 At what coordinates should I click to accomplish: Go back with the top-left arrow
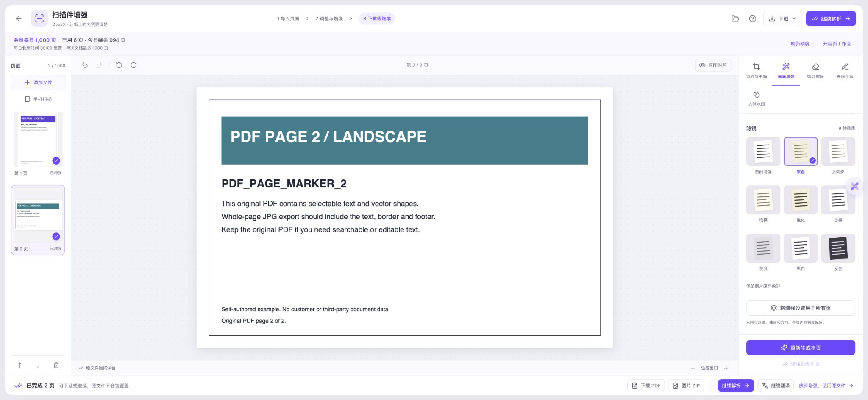[x=18, y=18]
